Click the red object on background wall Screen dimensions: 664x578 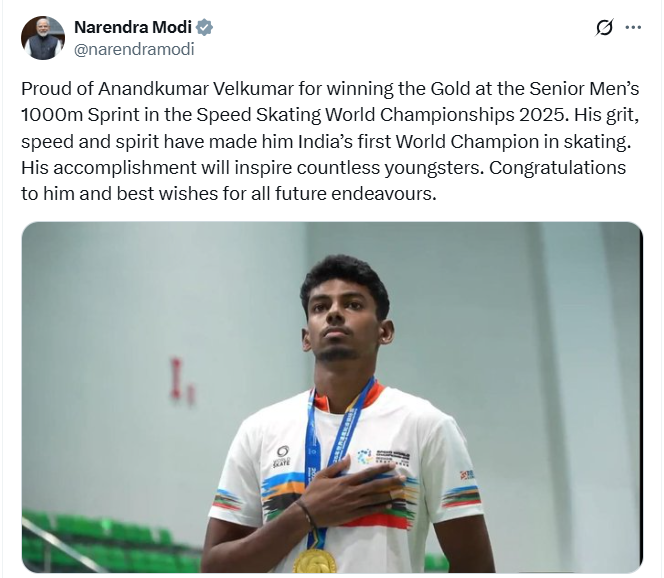click(x=176, y=378)
